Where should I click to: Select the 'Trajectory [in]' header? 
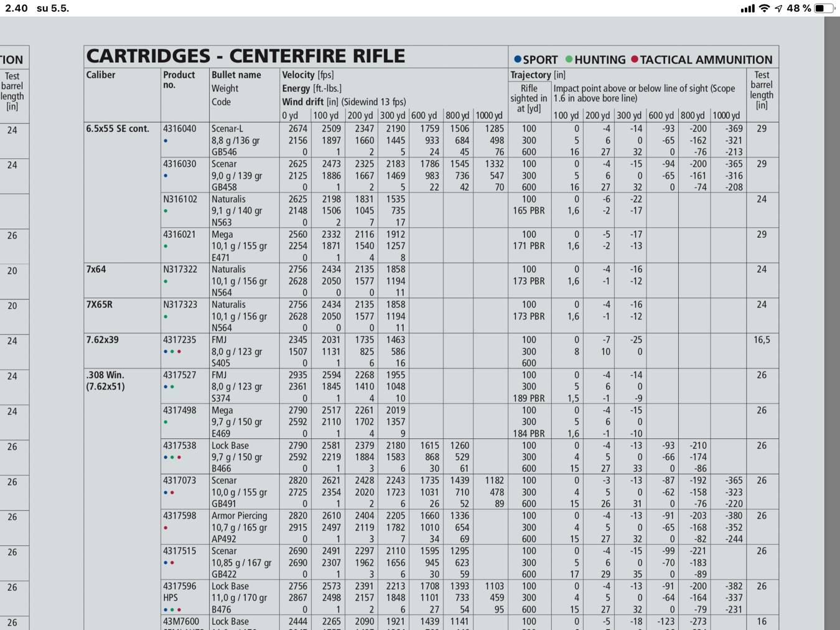click(538, 75)
